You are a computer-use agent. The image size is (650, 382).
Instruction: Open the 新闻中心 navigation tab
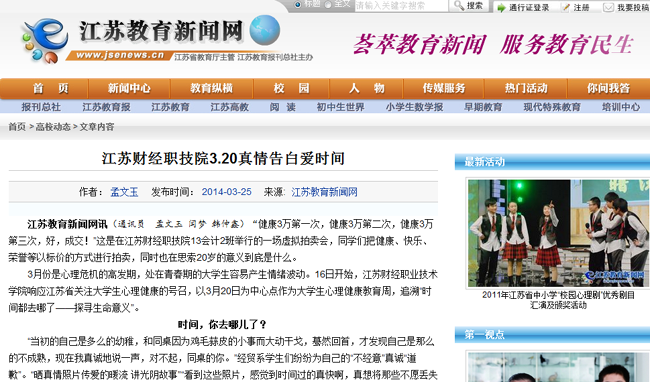[x=129, y=88]
